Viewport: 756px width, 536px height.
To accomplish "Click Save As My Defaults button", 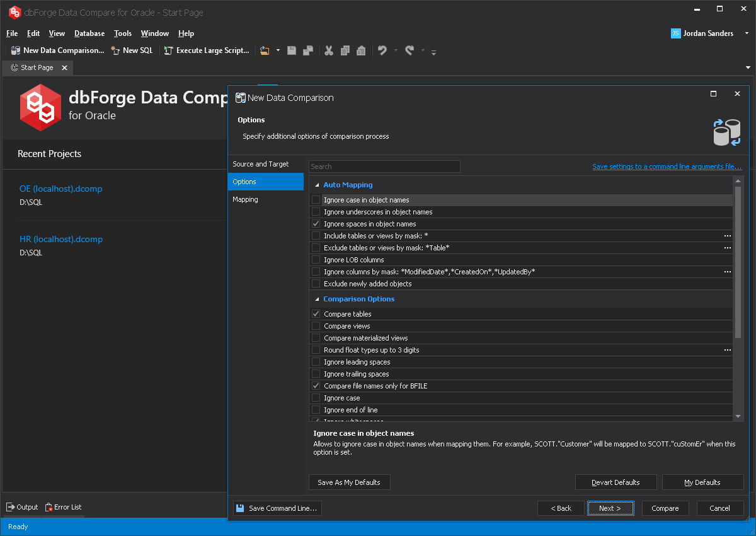I will tap(350, 482).
